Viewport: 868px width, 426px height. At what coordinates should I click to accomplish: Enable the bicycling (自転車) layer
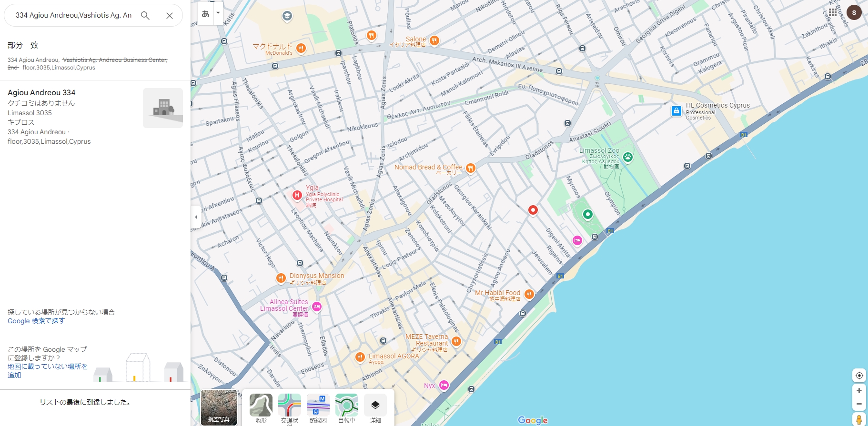click(x=347, y=408)
